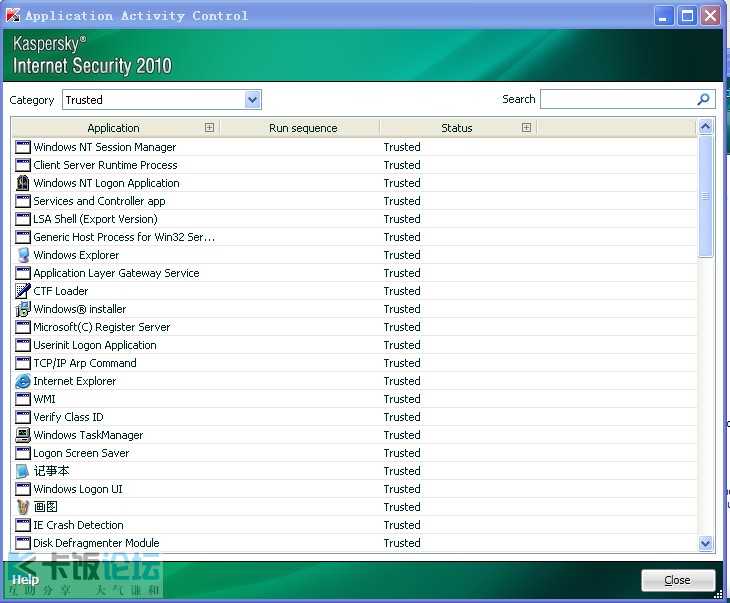
Task: Select the Internet Explorer row
Action: point(354,381)
